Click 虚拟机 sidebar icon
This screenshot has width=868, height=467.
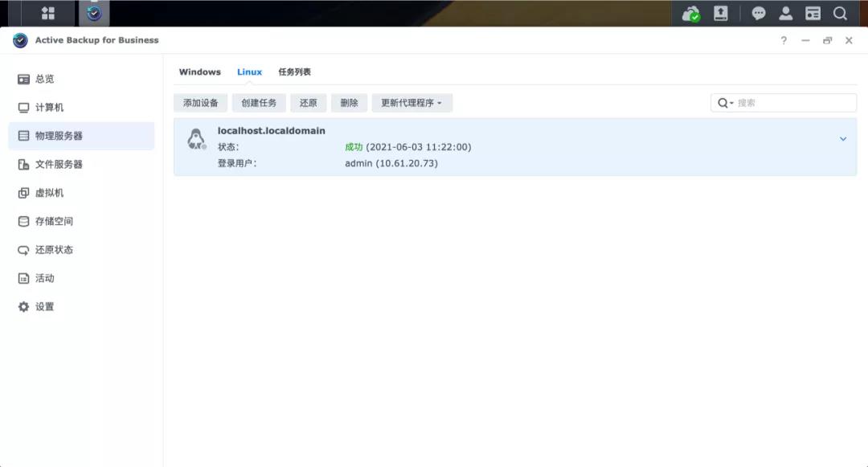[23, 193]
